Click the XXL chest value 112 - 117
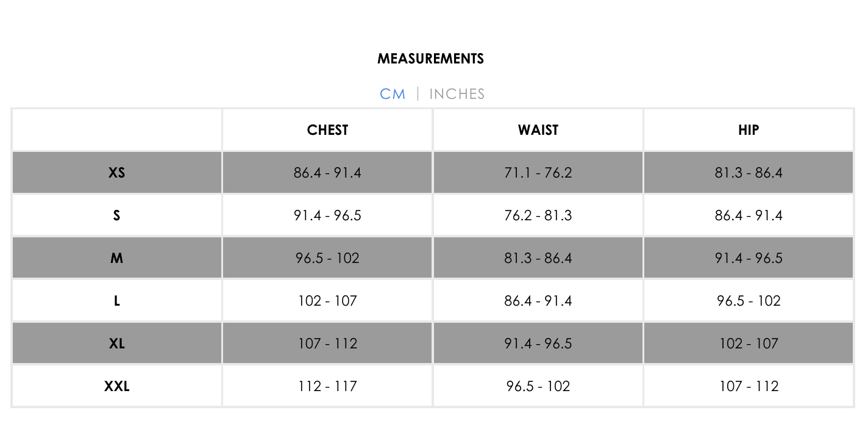 (327, 386)
